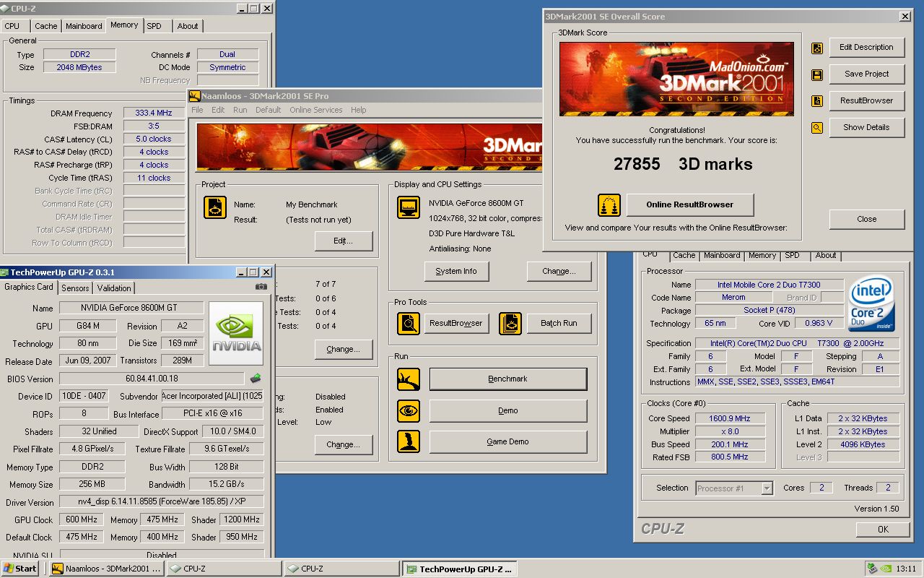924x578 pixels.
Task: Click the Edit... button in Project section
Action: tap(344, 241)
